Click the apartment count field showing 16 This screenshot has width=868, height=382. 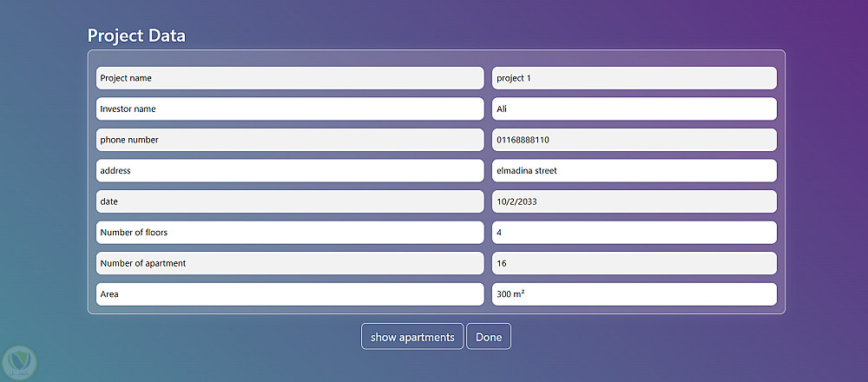tap(634, 263)
